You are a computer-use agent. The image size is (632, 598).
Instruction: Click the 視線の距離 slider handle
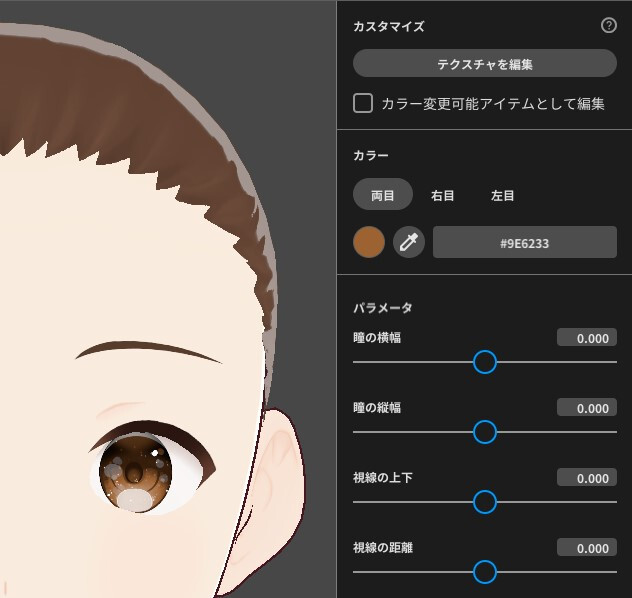pyautogui.click(x=484, y=572)
